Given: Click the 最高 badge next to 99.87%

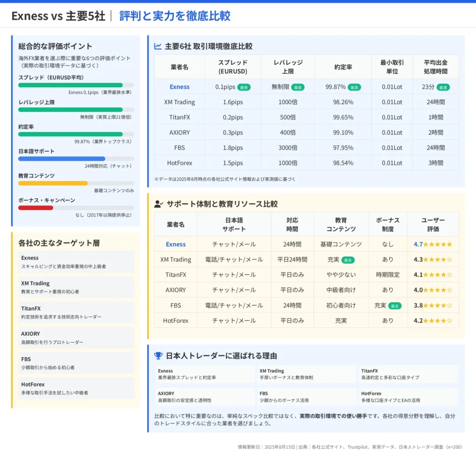Looking at the screenshot, I should pos(354,87).
